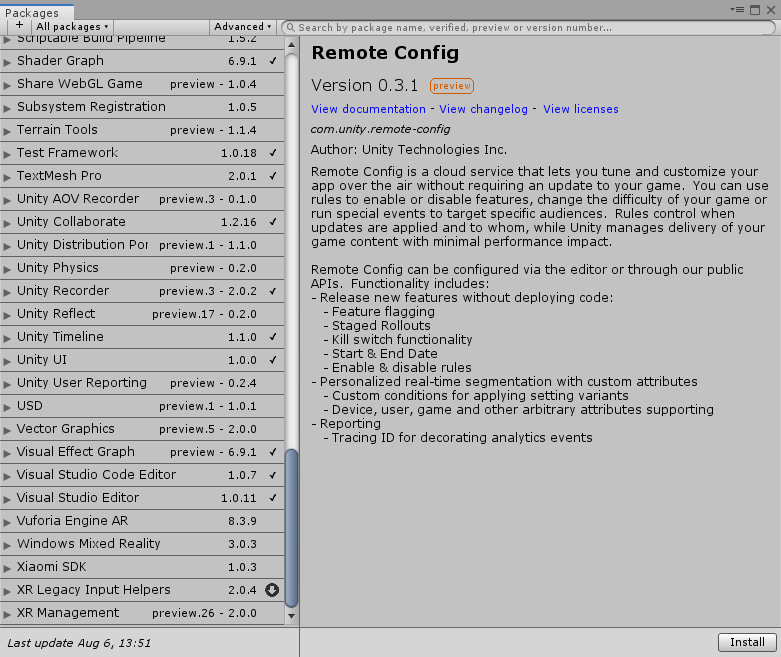Click the Unity Timeline installed checkmark
781x657 pixels.
[273, 336]
